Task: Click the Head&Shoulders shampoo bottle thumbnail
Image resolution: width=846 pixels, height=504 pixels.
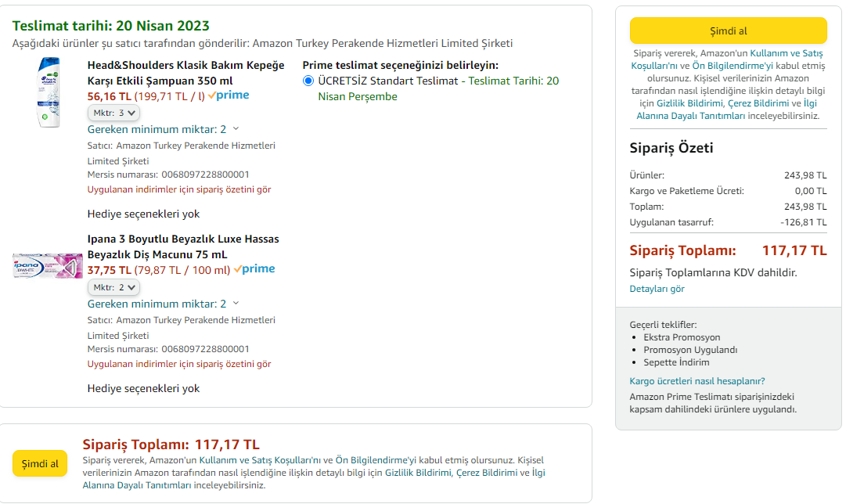Action: click(49, 92)
